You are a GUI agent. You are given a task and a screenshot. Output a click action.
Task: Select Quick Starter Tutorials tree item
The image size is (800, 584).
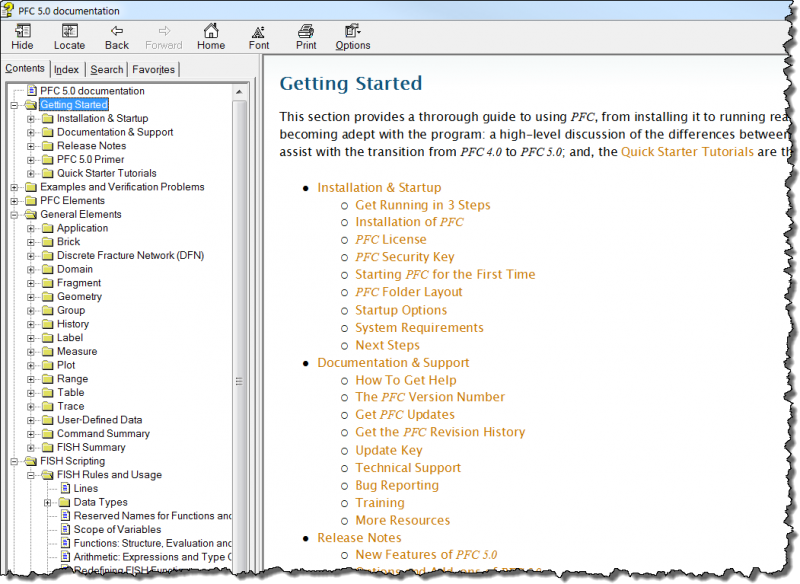click(x=107, y=173)
